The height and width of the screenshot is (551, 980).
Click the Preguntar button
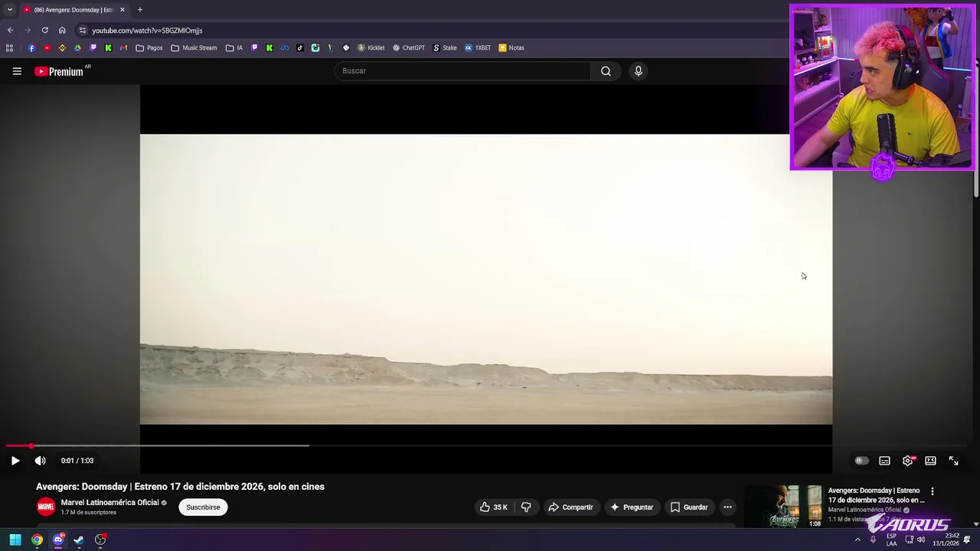[632, 507]
